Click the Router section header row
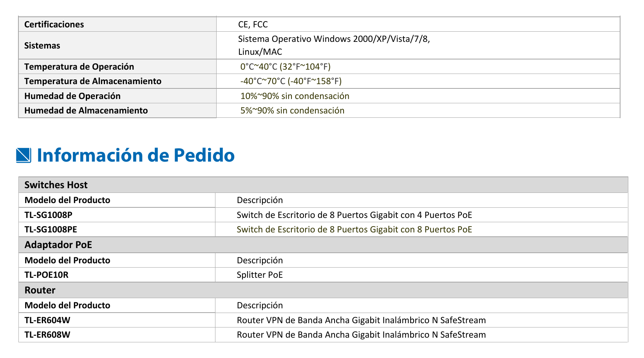 point(323,290)
